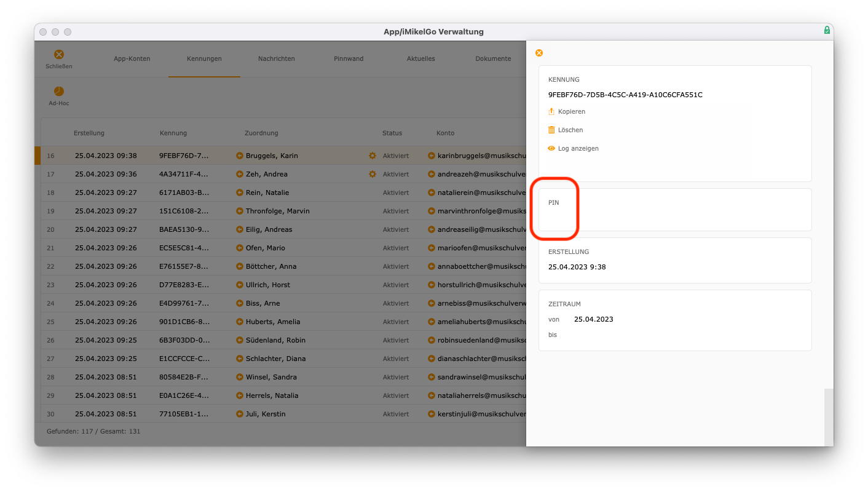Select row 30 Juli, Kerstin
This screenshot has height=492, width=868.
pos(283,414)
